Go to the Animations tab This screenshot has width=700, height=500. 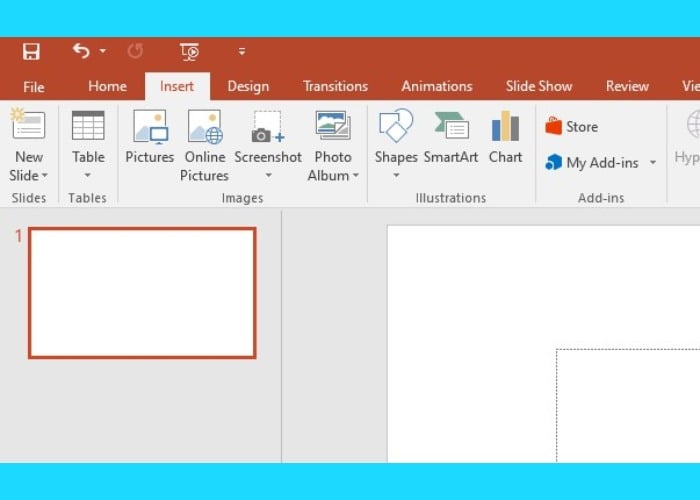point(436,86)
